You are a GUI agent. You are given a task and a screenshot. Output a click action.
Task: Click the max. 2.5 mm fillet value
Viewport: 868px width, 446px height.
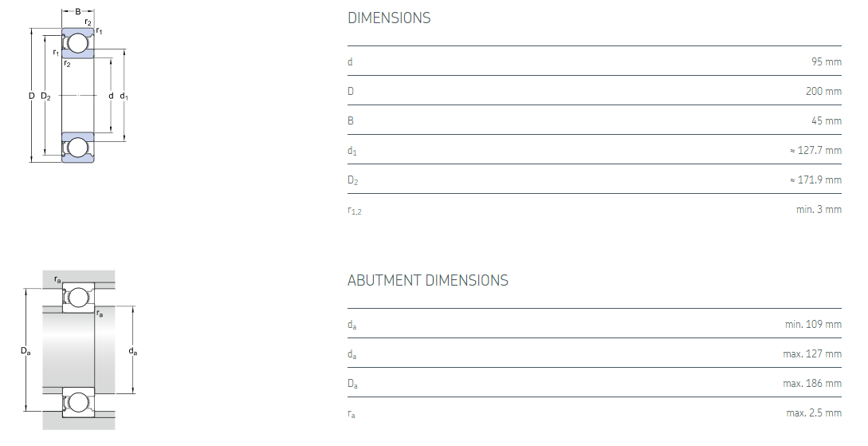813,412
